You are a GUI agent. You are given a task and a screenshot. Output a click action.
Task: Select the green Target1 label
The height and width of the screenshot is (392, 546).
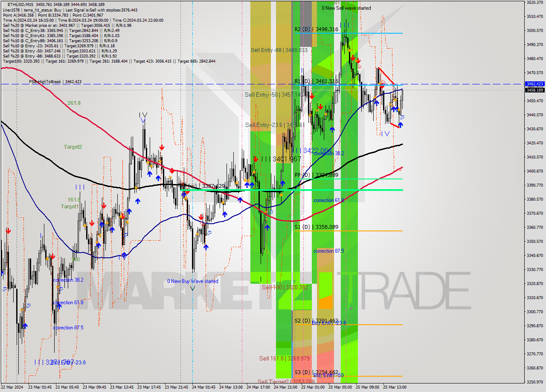(70, 207)
